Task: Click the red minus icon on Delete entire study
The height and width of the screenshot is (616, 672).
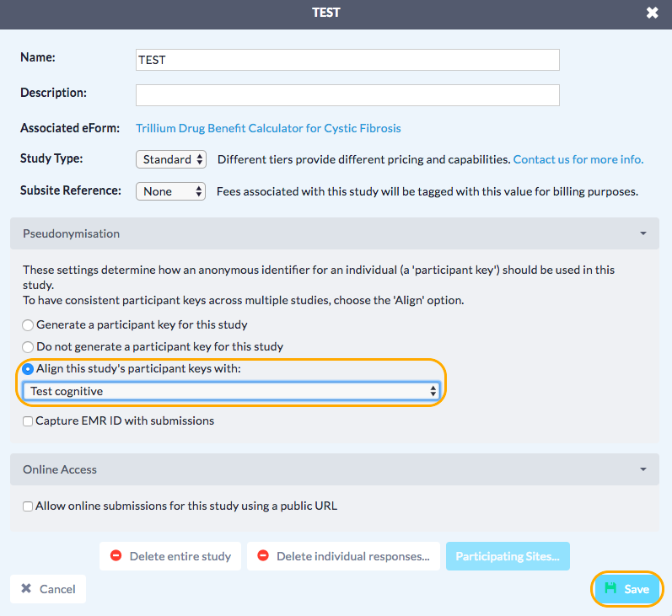Action: (x=116, y=556)
